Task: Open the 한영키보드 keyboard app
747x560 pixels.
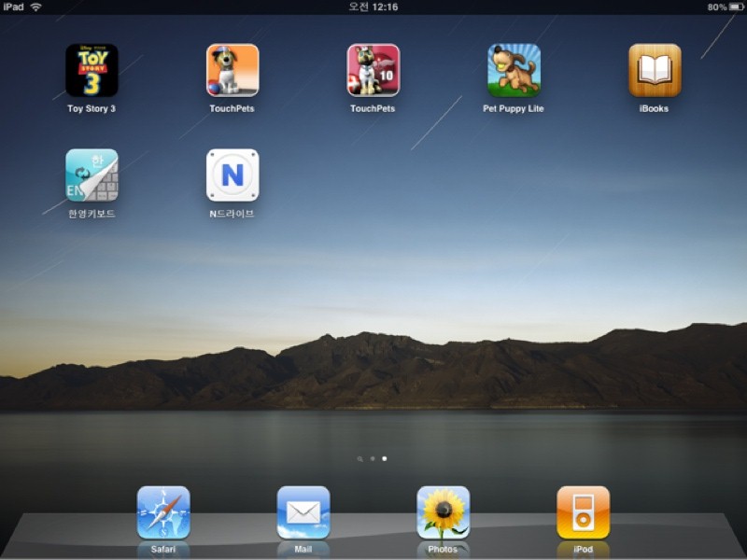Action: (x=92, y=175)
